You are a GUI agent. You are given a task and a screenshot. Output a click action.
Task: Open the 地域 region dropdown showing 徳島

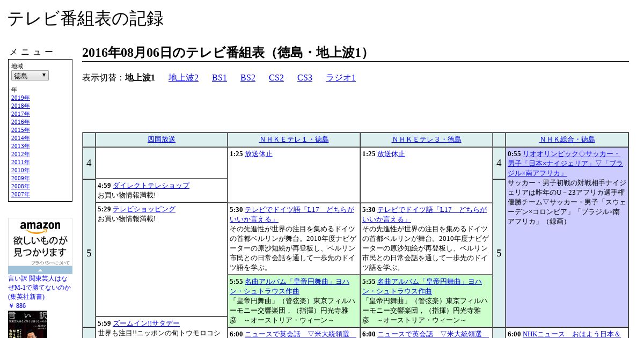click(30, 76)
